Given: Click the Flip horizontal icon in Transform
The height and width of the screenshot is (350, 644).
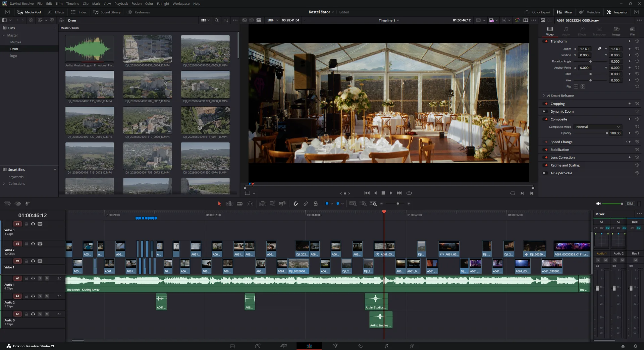Looking at the screenshot, I should [576, 86].
